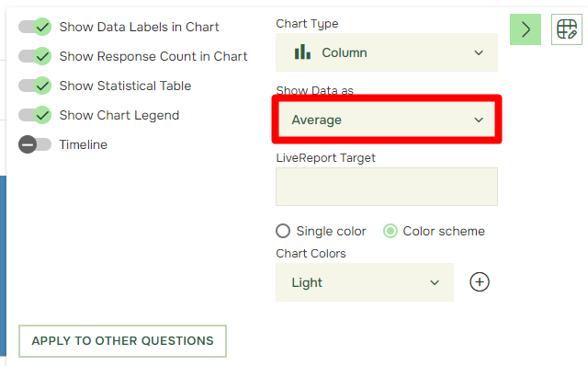Choose the Color scheme radio option

click(x=390, y=231)
